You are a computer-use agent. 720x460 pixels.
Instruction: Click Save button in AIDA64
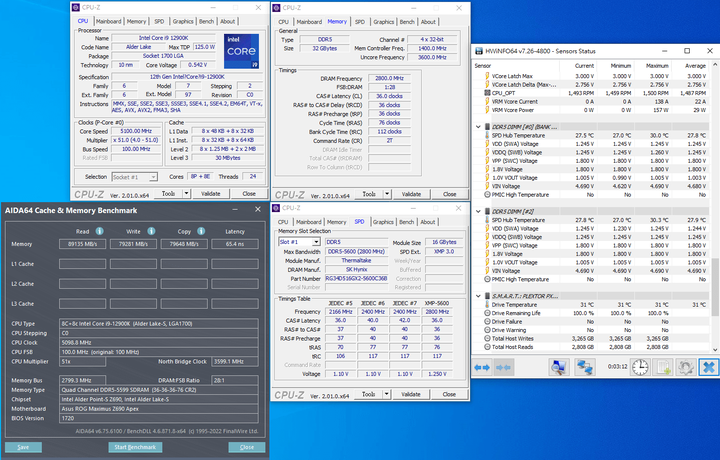(x=23, y=447)
